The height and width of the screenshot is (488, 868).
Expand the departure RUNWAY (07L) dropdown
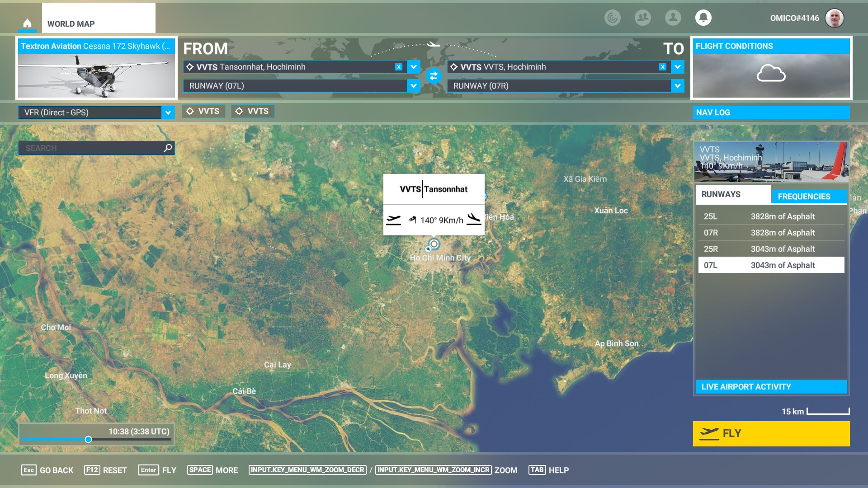pos(413,86)
